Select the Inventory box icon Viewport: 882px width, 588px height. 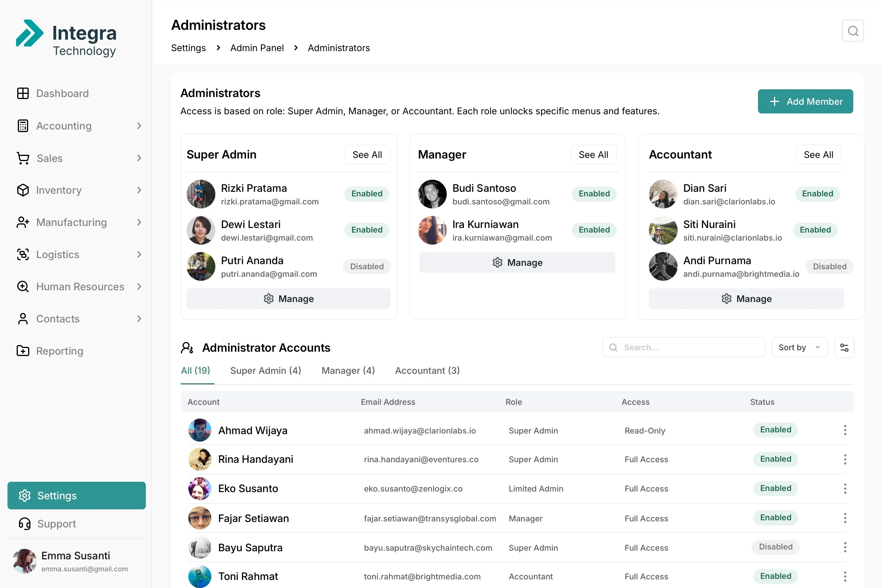click(23, 190)
